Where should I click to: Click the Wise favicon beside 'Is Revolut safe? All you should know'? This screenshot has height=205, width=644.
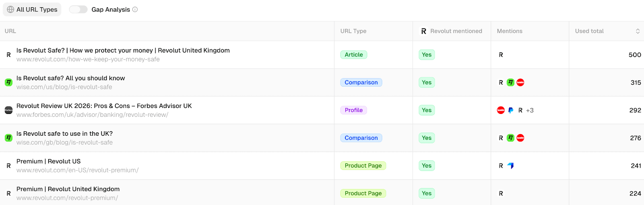pyautogui.click(x=8, y=83)
